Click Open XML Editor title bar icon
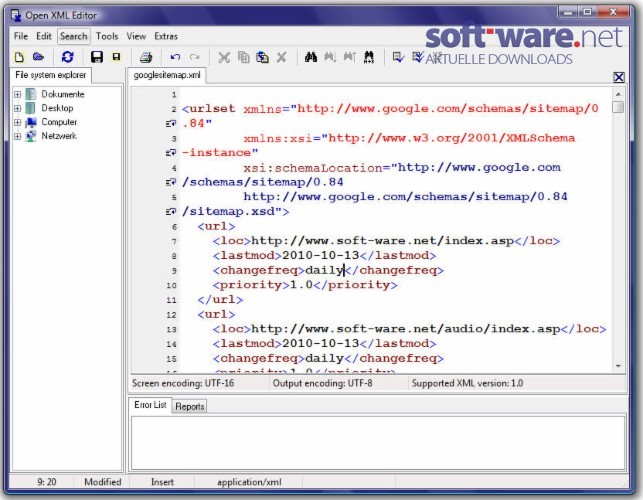This screenshot has width=643, height=500. pos(16,15)
